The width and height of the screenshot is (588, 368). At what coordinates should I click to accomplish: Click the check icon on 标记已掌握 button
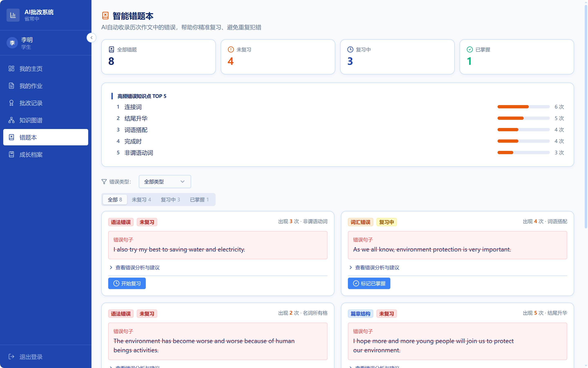click(x=356, y=283)
